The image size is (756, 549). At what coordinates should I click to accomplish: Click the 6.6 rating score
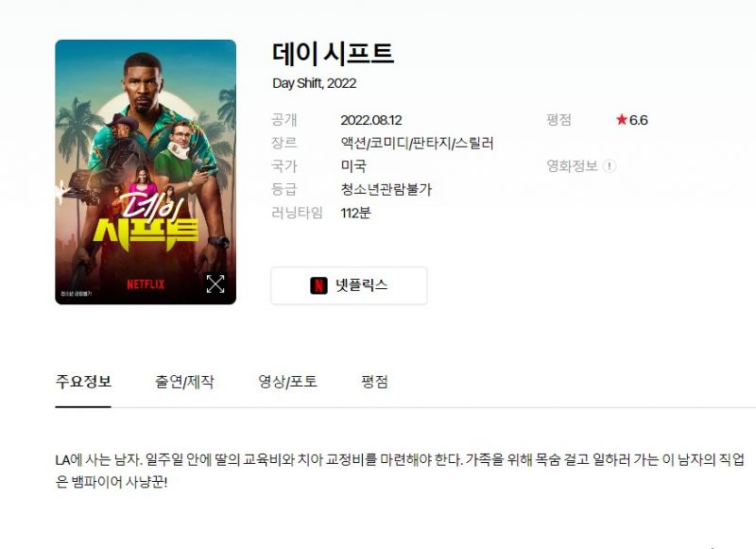[639, 120]
